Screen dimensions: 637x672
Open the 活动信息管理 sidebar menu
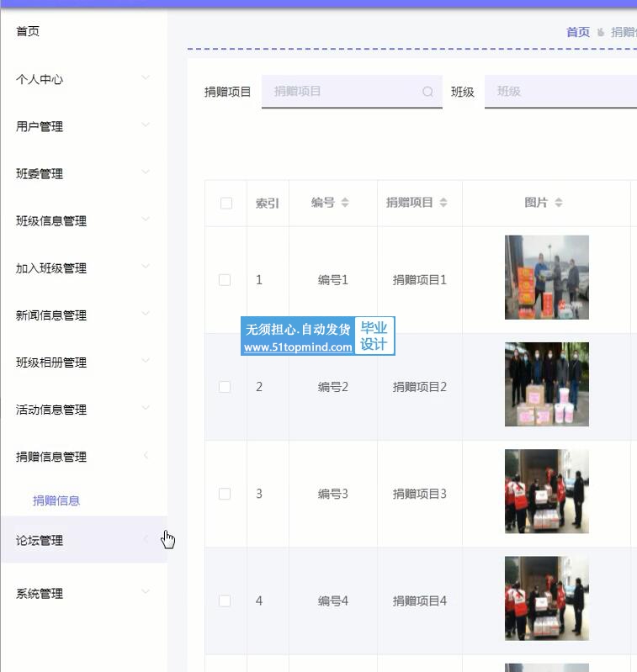coord(84,410)
